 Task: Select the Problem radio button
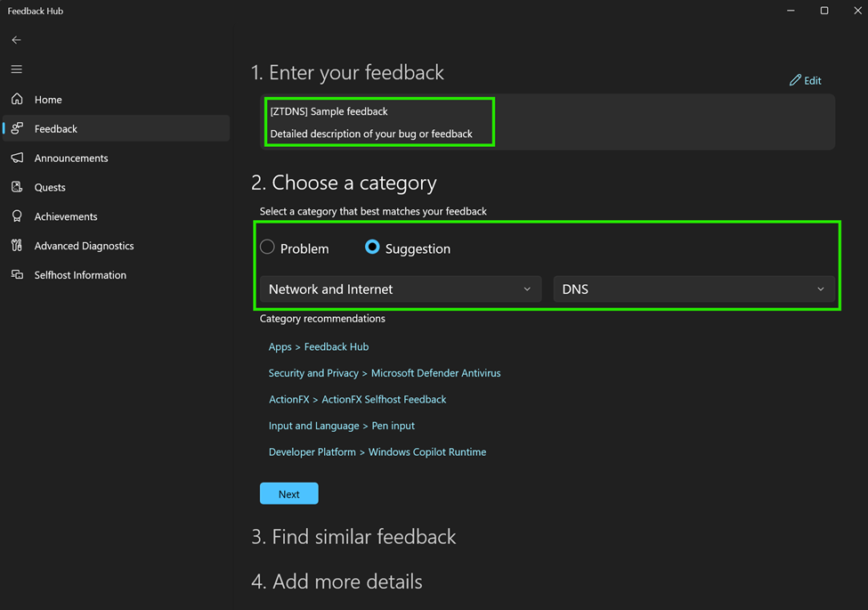(x=267, y=247)
